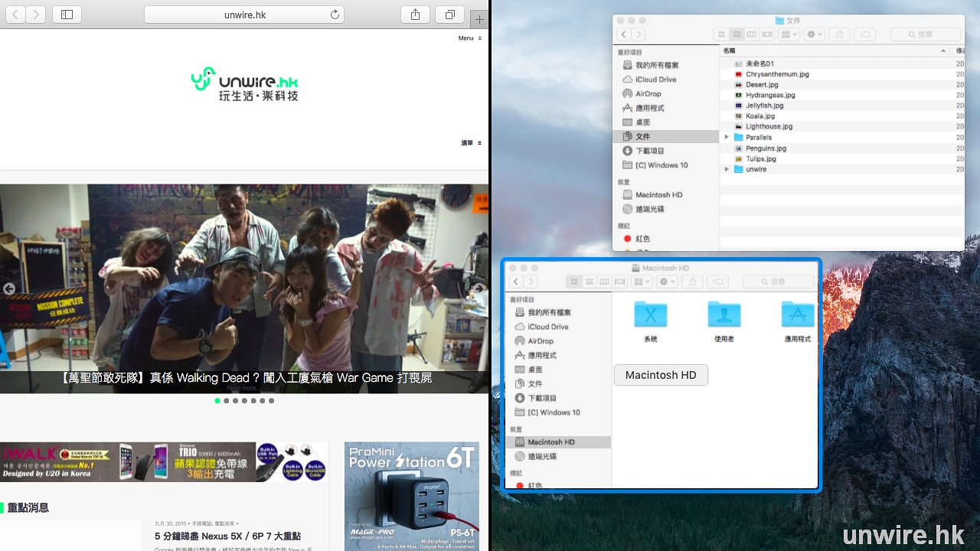
Task: Click the unwire.hk address bar
Action: point(244,15)
